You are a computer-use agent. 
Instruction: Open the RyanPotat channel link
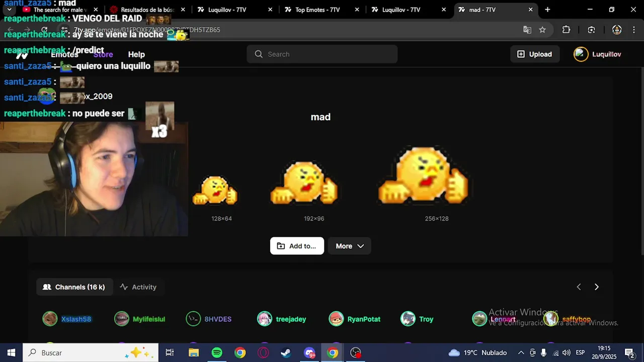click(x=364, y=319)
